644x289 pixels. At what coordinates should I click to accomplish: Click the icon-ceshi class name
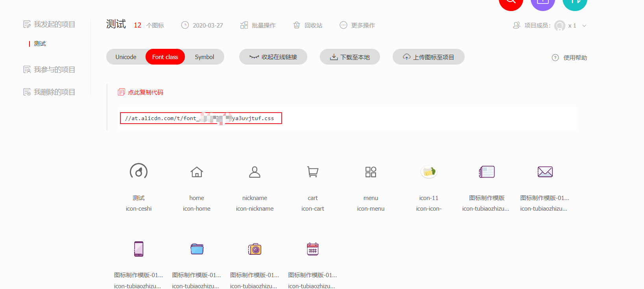point(138,209)
